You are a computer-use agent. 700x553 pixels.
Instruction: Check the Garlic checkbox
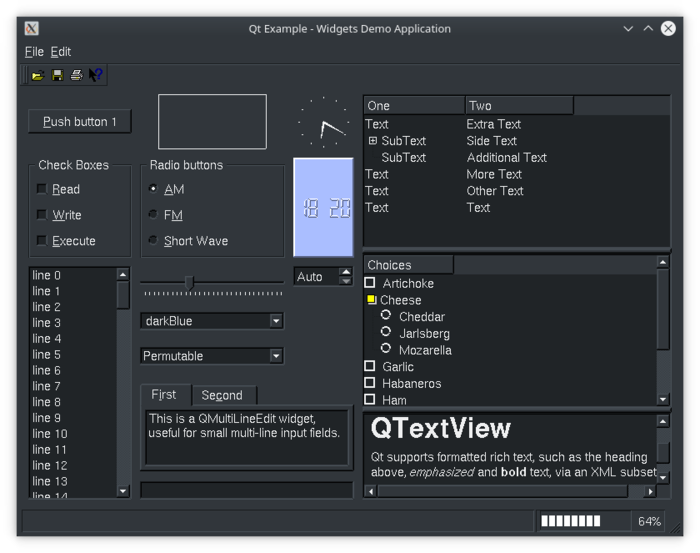(370, 366)
